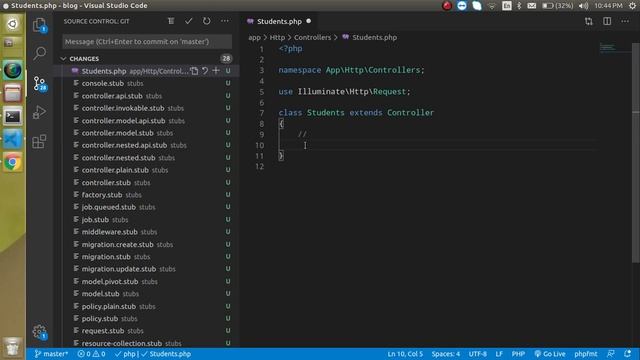The image size is (640, 360).
Task: Open the Explorer view in activity bar
Action: (x=40, y=25)
